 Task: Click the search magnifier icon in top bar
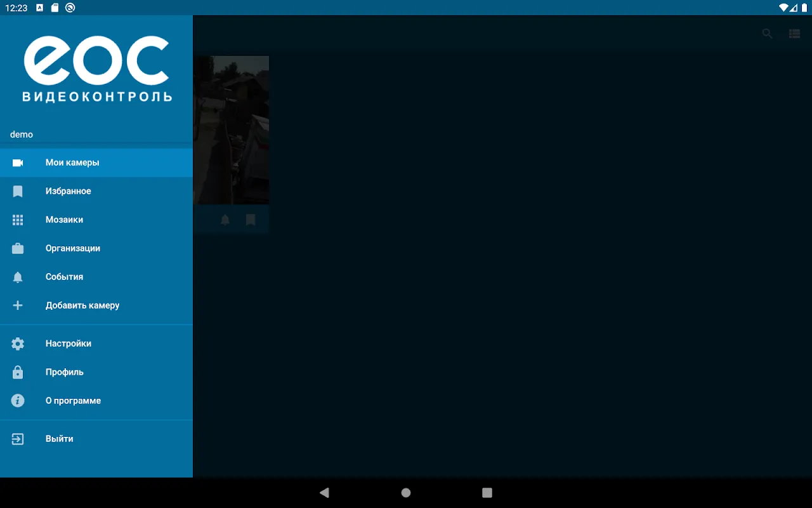coord(768,34)
